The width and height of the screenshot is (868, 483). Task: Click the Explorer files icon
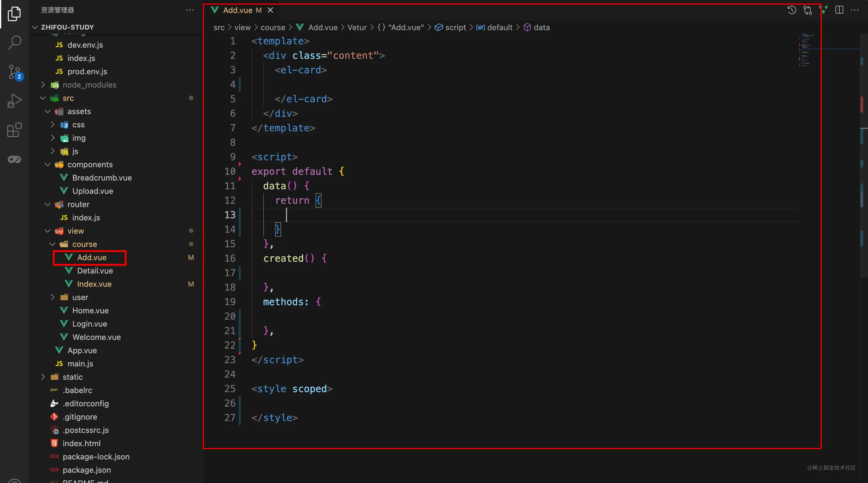(x=14, y=14)
